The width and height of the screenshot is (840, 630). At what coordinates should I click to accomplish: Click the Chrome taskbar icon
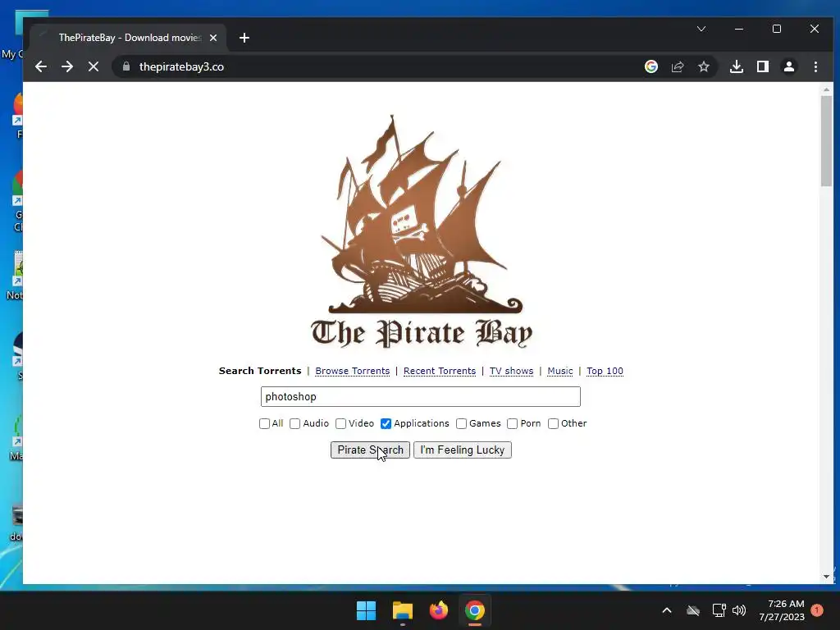click(475, 610)
